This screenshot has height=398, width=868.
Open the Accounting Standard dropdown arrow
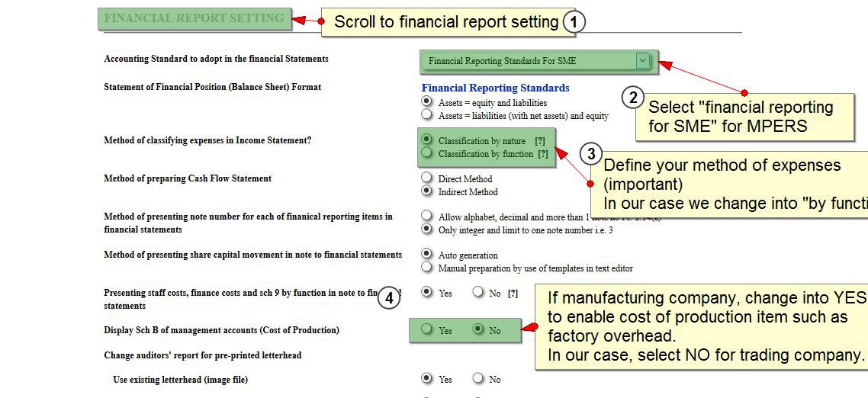click(x=643, y=60)
